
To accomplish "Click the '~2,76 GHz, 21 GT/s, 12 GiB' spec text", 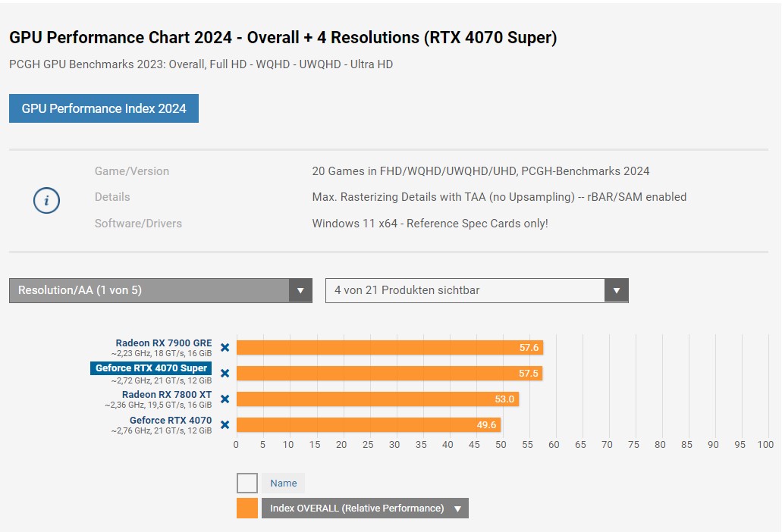I will tap(162, 431).
